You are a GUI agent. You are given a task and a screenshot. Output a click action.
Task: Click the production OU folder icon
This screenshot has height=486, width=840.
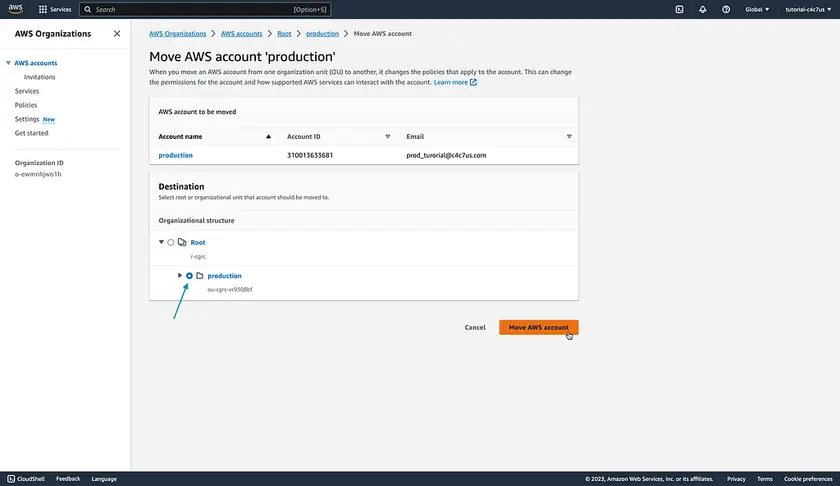[200, 275]
